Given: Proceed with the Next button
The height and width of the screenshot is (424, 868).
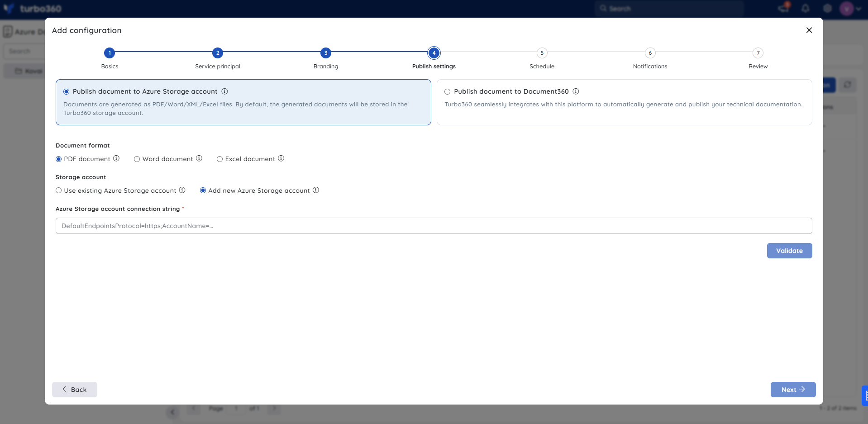Looking at the screenshot, I should point(793,390).
